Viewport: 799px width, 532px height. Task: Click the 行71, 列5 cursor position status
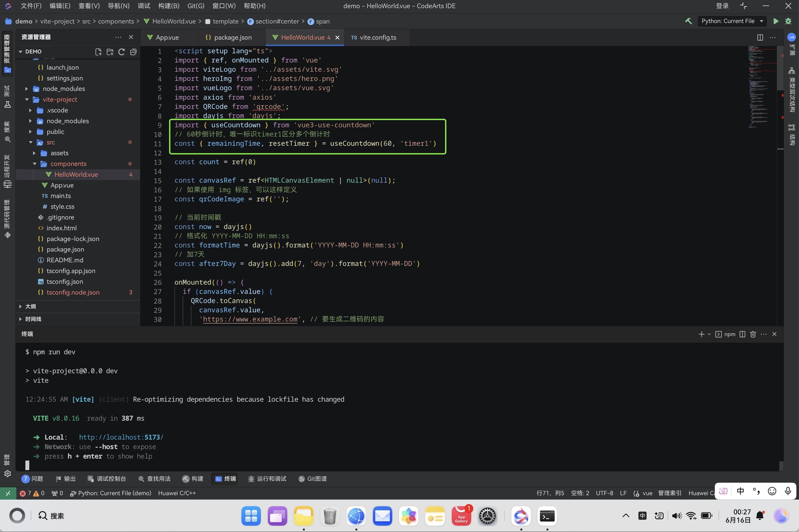(x=550, y=493)
